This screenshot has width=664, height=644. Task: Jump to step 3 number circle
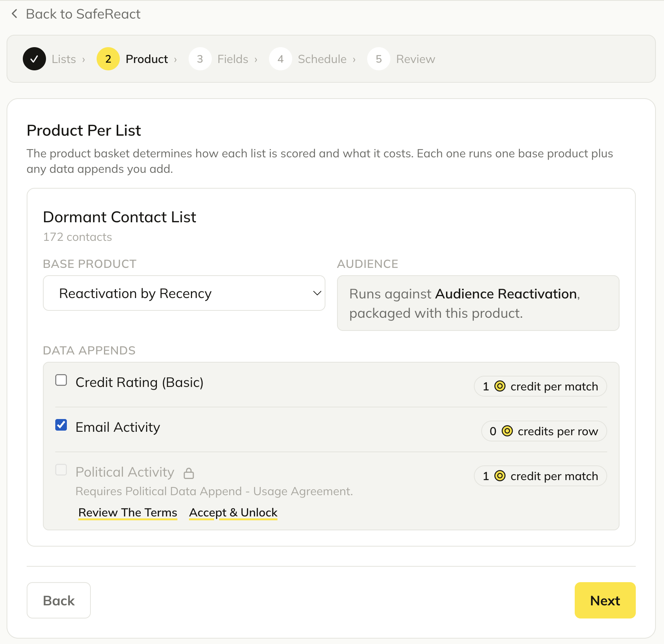[200, 59]
